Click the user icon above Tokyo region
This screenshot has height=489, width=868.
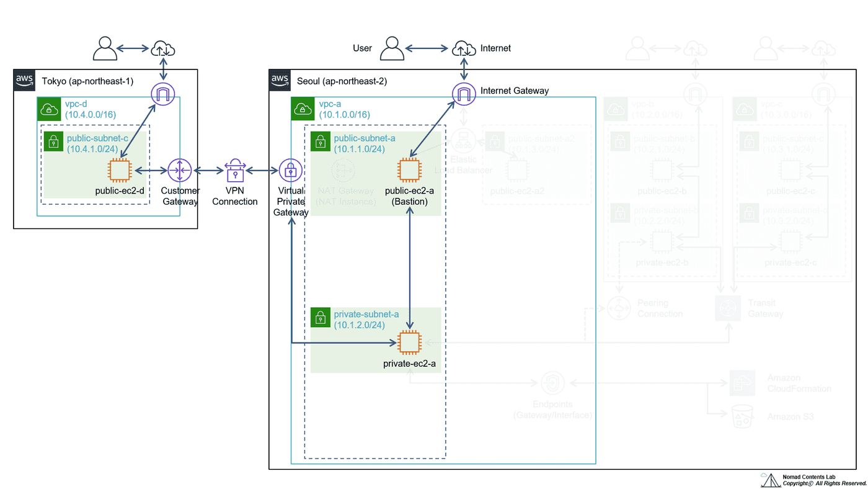pos(105,48)
